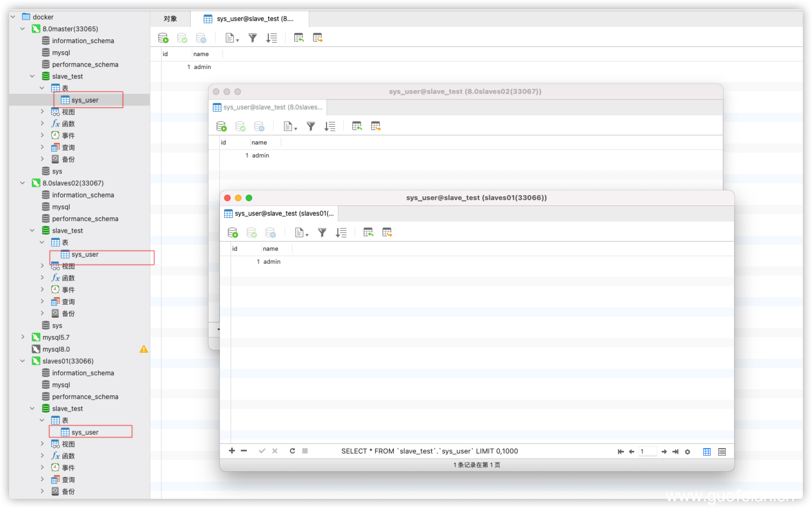Open pagination settings gear in slaves01 window
Viewport: 812px width, 508px height.
click(x=688, y=452)
